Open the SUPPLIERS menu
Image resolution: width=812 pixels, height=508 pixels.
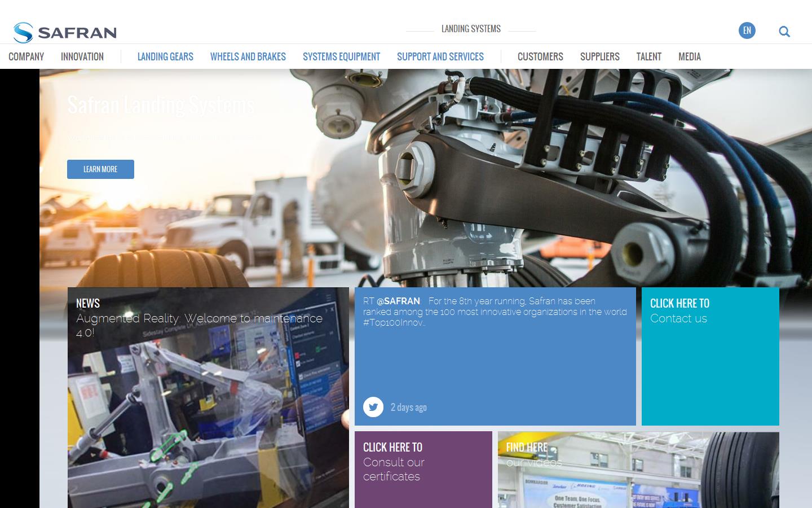(x=599, y=56)
